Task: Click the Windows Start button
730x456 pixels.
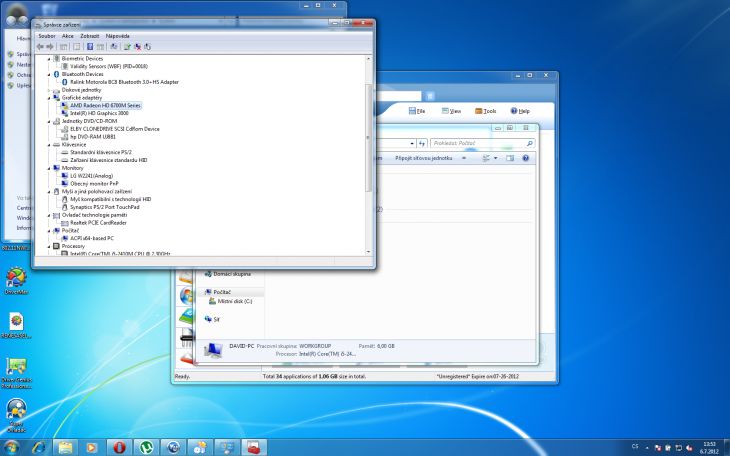Action: pos(11,447)
